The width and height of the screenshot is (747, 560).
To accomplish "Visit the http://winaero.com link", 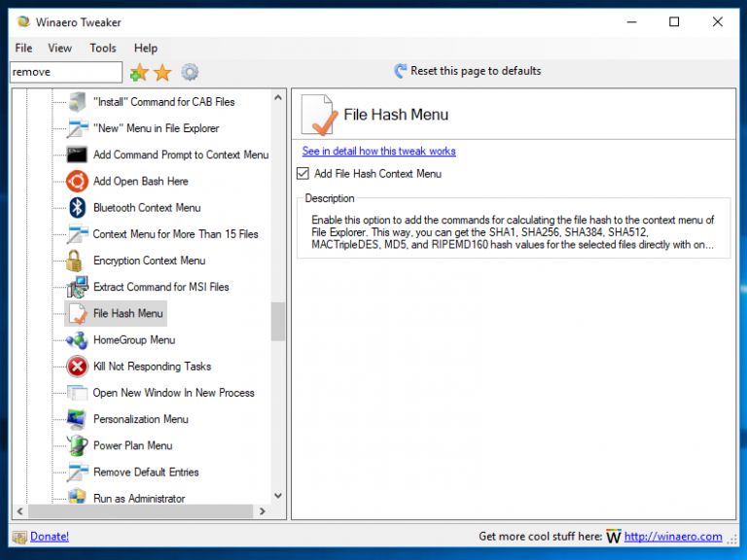I will [673, 537].
